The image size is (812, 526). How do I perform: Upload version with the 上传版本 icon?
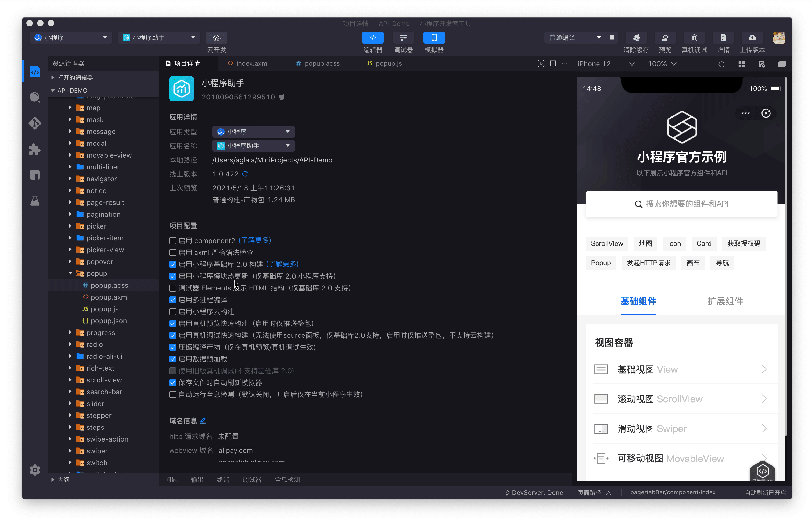tap(752, 38)
